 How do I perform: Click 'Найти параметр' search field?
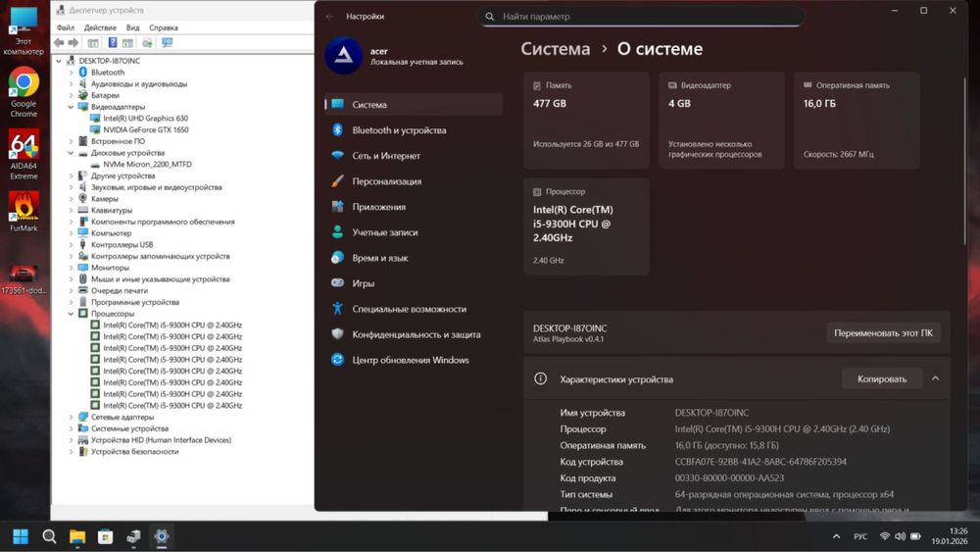641,17
